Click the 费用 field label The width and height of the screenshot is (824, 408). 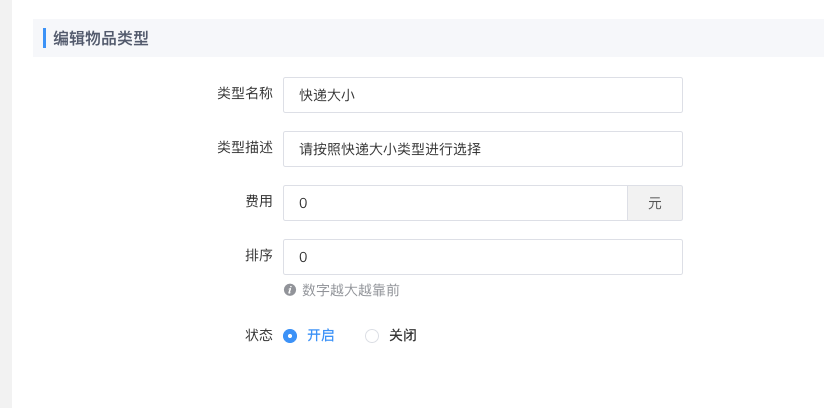click(259, 201)
